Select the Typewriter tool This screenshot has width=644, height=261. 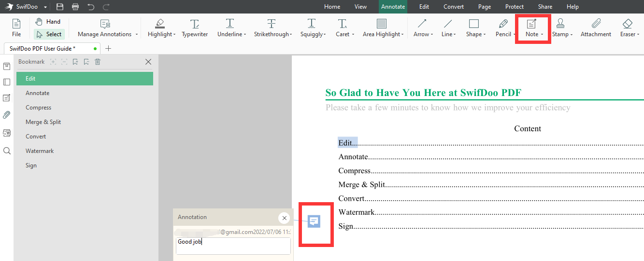tap(195, 28)
